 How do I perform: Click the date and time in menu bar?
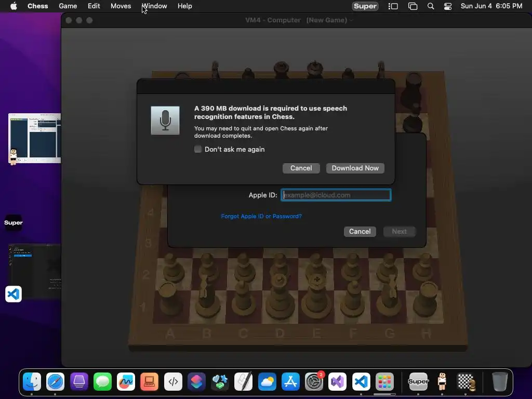[491, 6]
